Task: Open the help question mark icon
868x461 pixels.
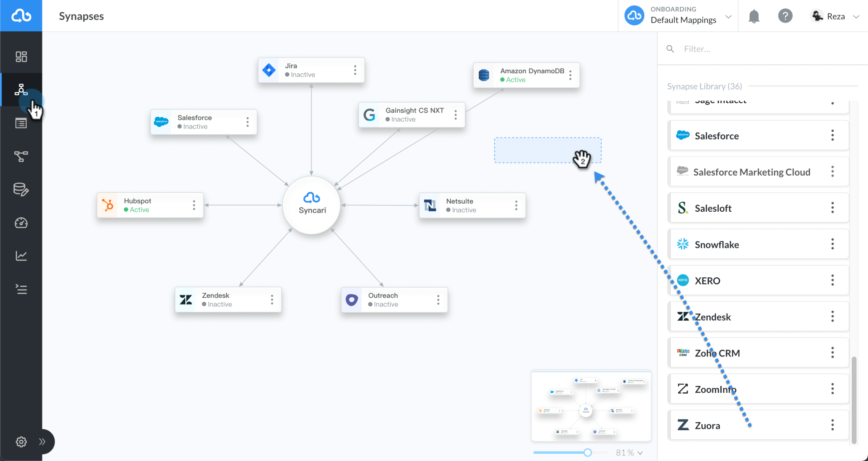Action: pos(785,16)
